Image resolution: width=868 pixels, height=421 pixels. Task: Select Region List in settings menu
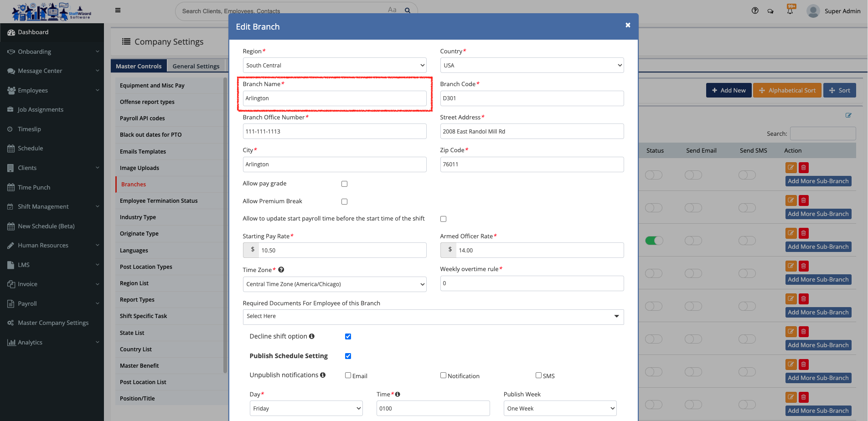[134, 283]
